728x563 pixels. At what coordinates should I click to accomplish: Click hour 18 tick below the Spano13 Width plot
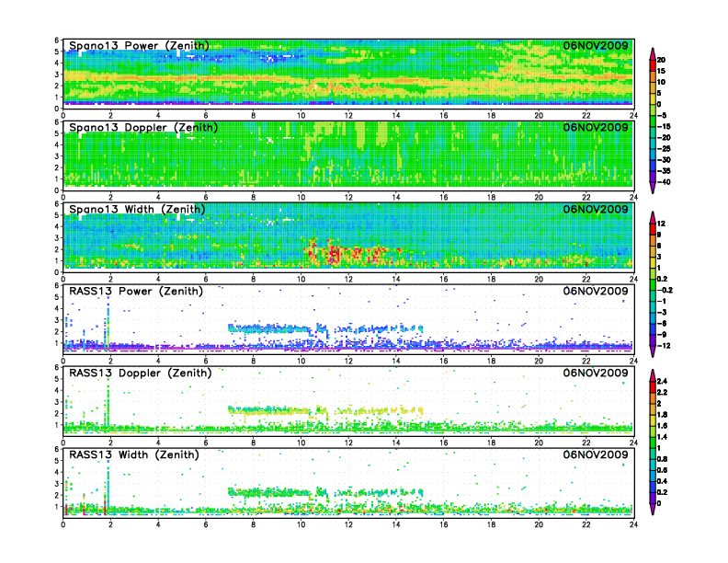click(x=491, y=279)
